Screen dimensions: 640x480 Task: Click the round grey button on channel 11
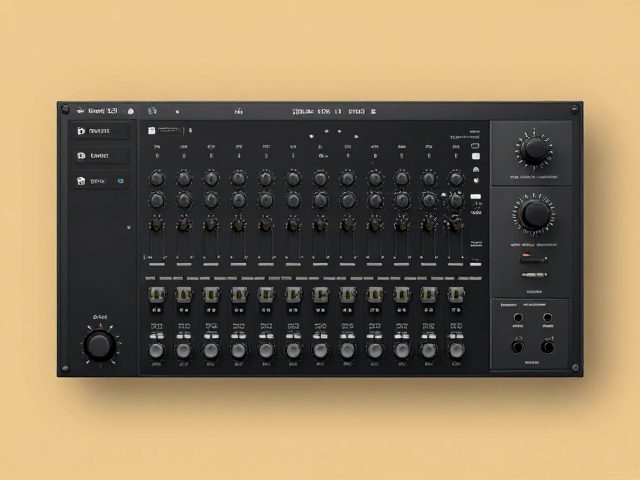(429, 350)
